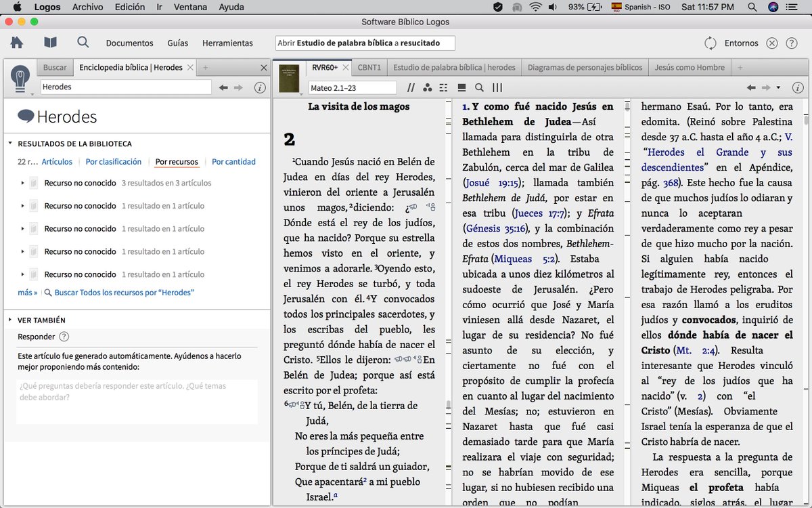Open the library book icon

pos(50,43)
